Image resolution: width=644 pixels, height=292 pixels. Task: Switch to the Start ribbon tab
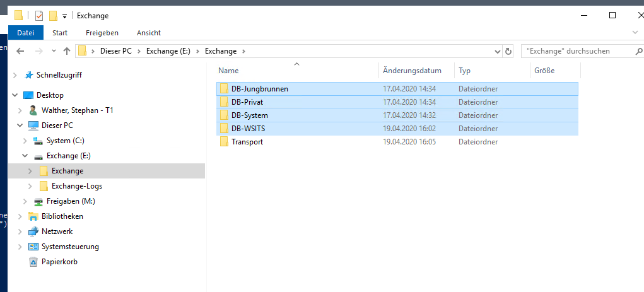[x=60, y=33]
